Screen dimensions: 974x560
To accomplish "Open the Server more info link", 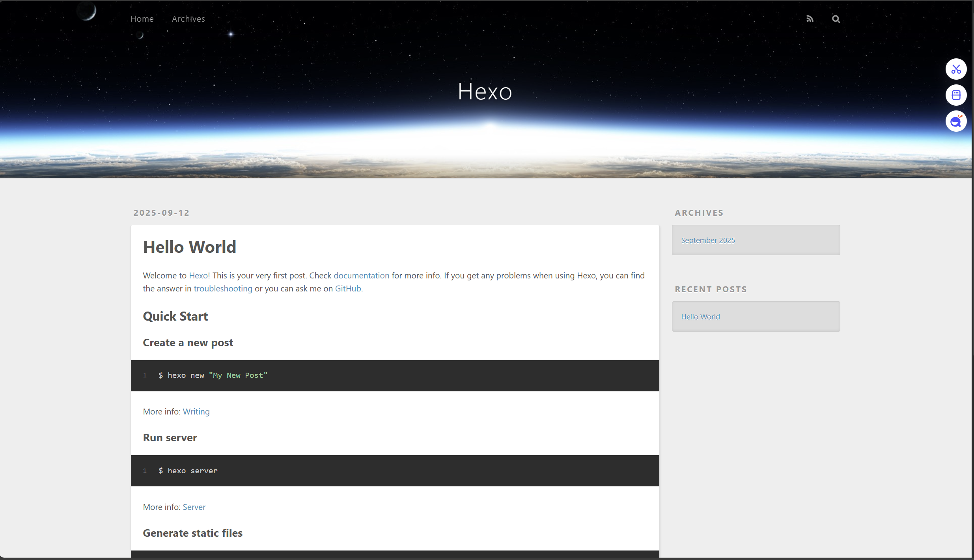I will tap(194, 507).
